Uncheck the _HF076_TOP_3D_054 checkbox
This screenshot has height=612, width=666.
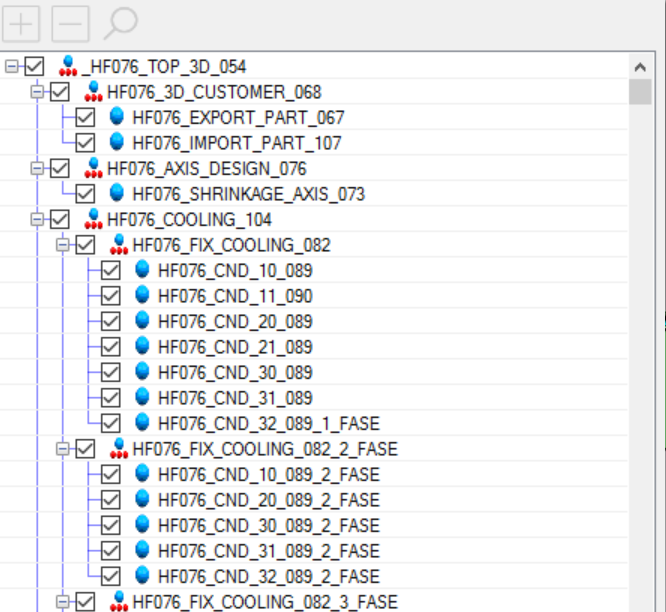pyautogui.click(x=34, y=67)
